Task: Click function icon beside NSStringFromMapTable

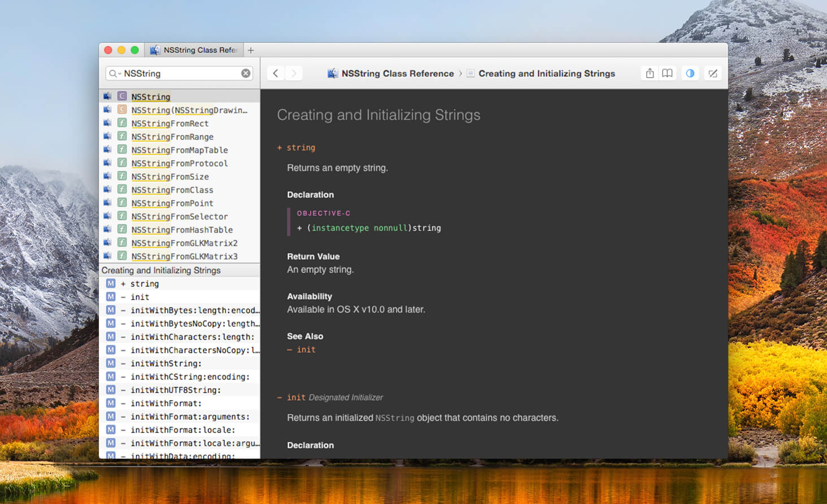Action: 122,149
